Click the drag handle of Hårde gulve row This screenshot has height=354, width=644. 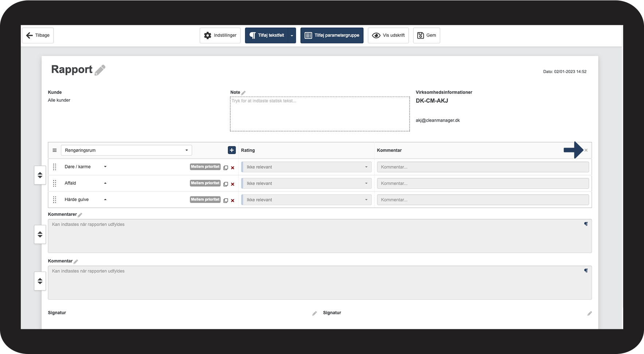click(55, 200)
